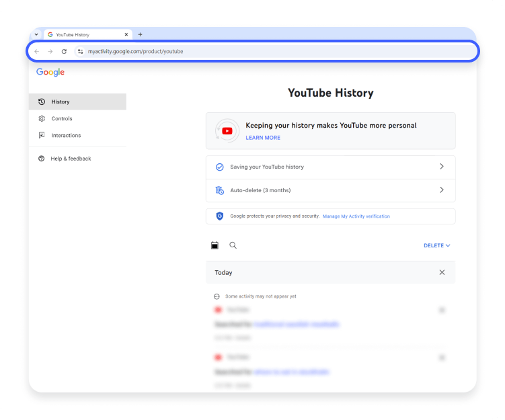Search activity with magnifier icon
Viewport: 505px width, 420px height.
click(233, 245)
